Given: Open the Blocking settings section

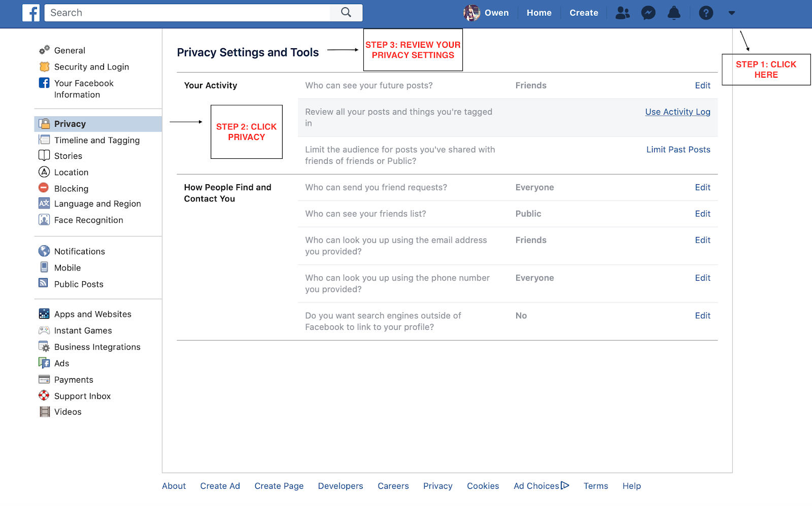Looking at the screenshot, I should point(71,188).
